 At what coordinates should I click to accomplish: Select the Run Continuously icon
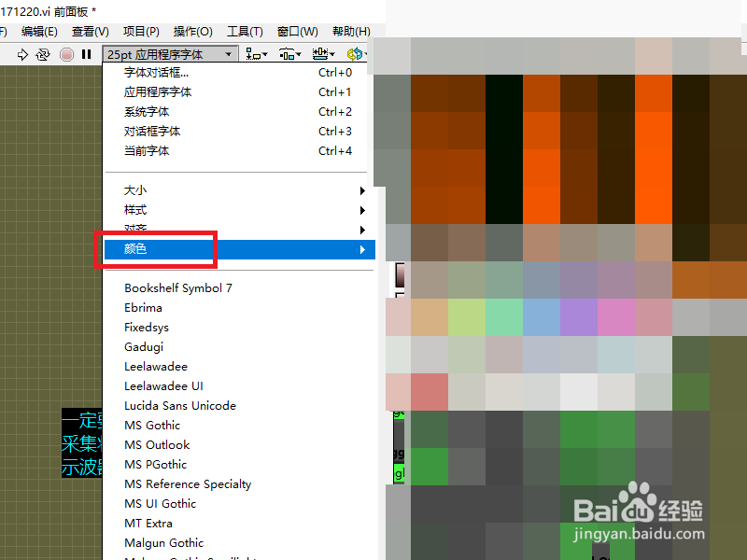[42, 53]
